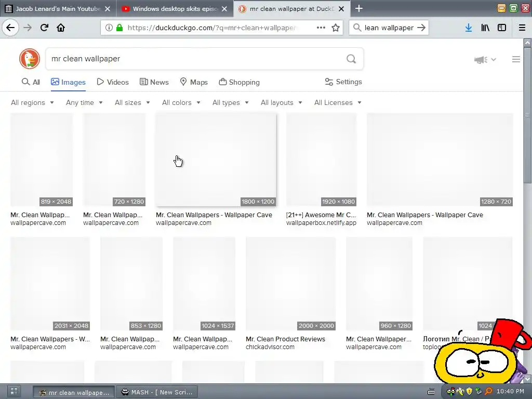Open the taskbar start menu button
Image resolution: width=532 pixels, height=399 pixels.
pyautogui.click(x=14, y=392)
